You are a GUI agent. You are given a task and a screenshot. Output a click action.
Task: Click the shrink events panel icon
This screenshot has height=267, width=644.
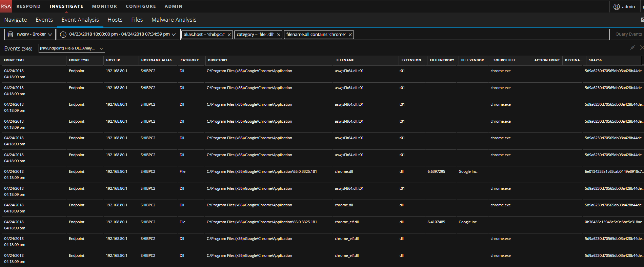tap(632, 48)
